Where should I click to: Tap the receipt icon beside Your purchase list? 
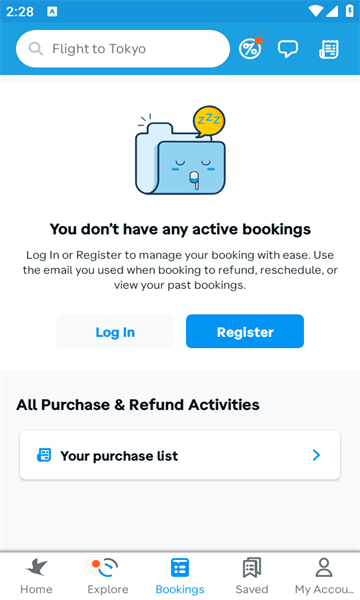point(44,455)
